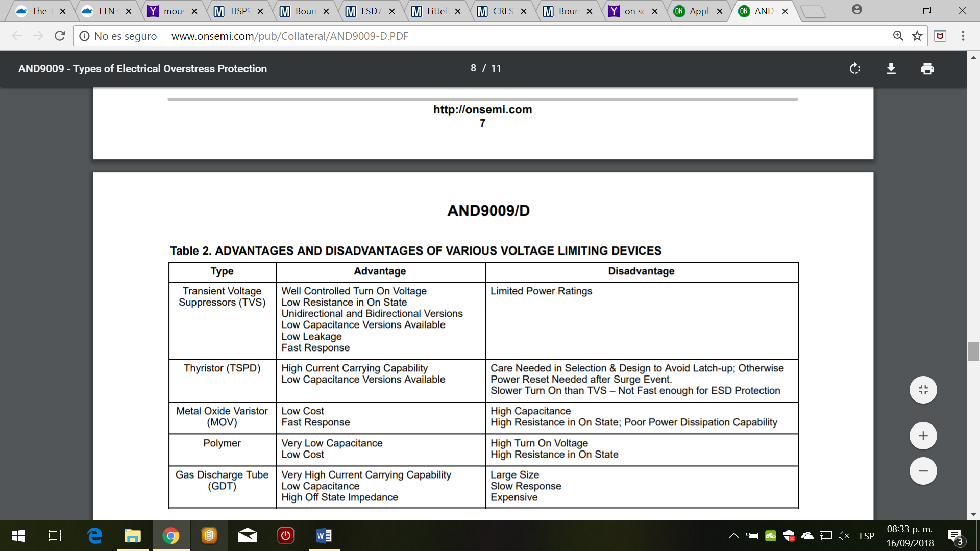
Task: Print the PDF document
Action: (x=927, y=68)
